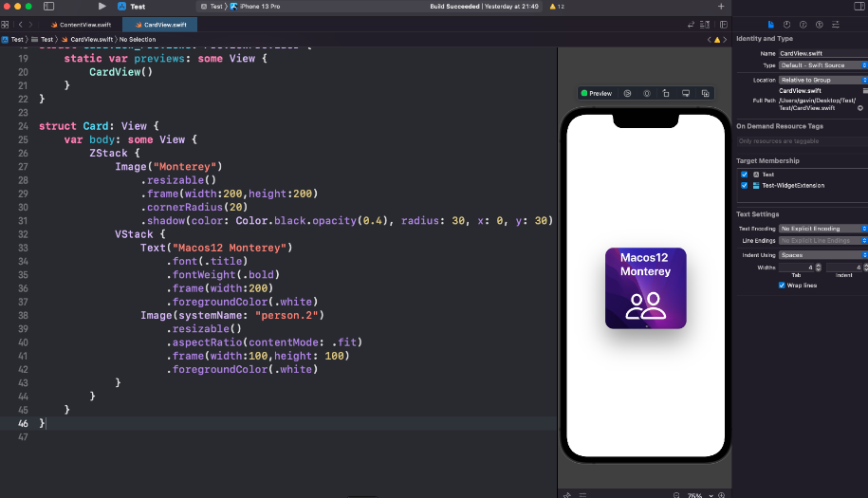Open the Text Encoding dropdown
This screenshot has width=868, height=498.
[823, 229]
